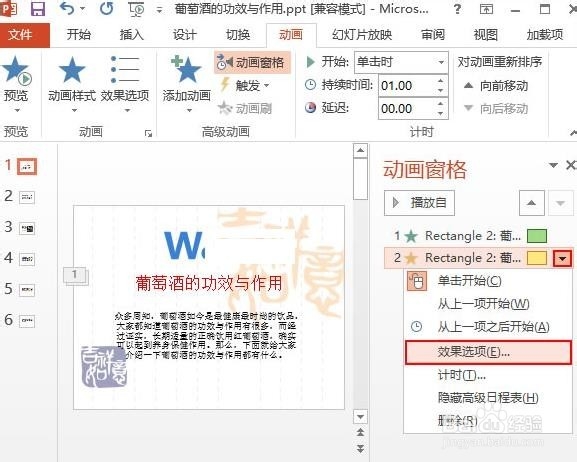Click the 持续时间 01.00 field

pyautogui.click(x=406, y=85)
